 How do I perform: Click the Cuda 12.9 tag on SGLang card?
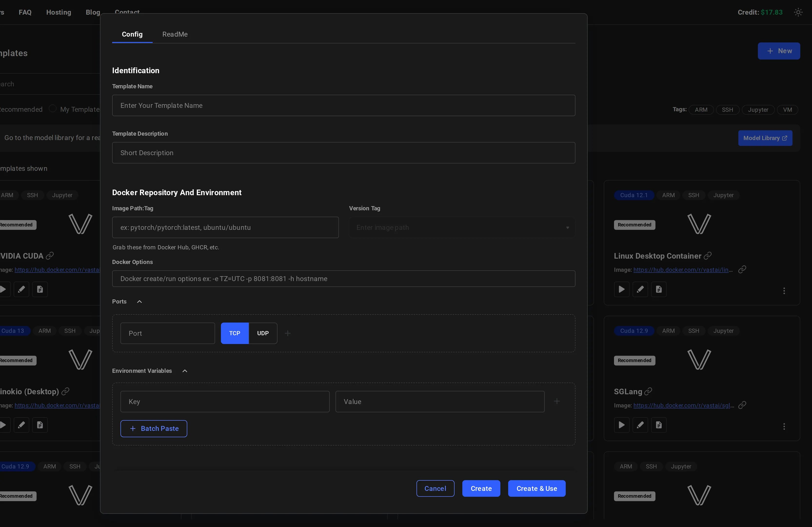point(634,331)
